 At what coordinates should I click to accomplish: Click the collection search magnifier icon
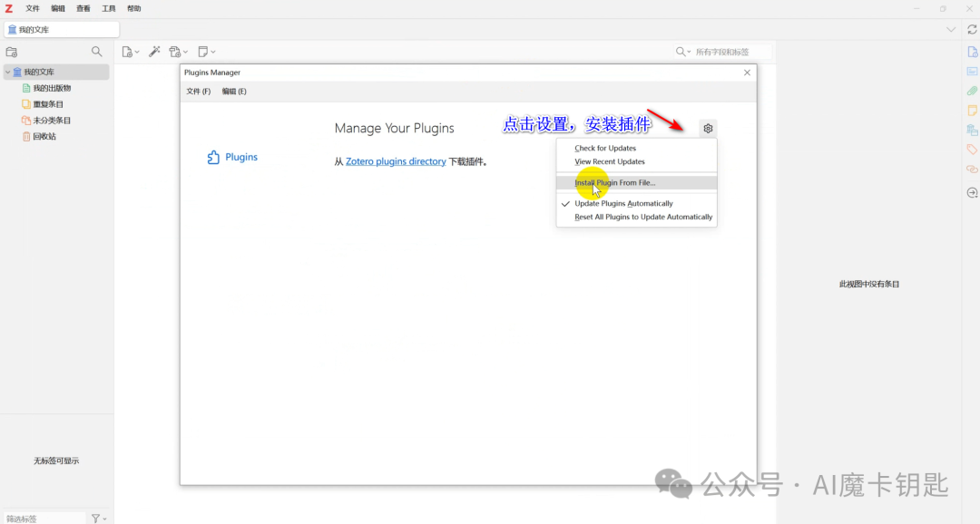pos(96,52)
